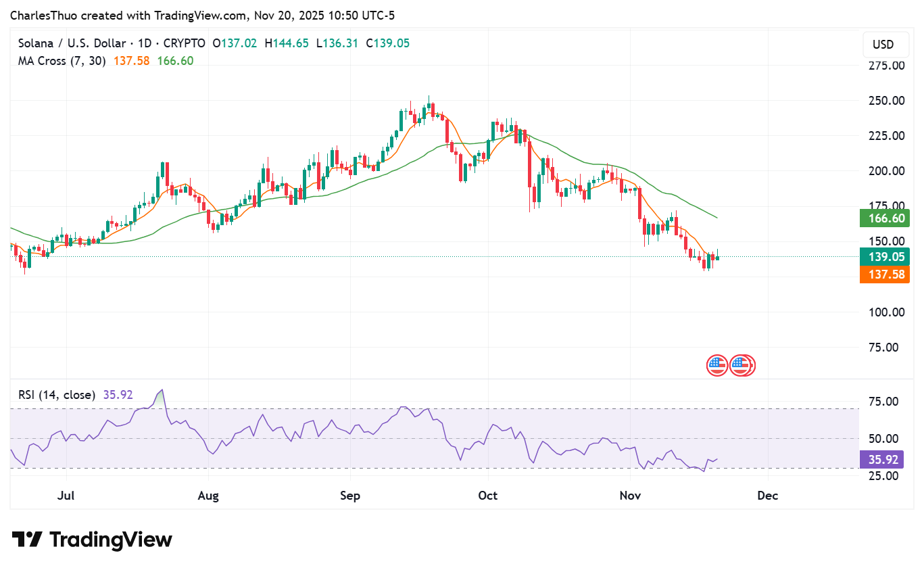Click the TradingView logo at bottom left
Viewport: 924px width, 570px height.
92,540
